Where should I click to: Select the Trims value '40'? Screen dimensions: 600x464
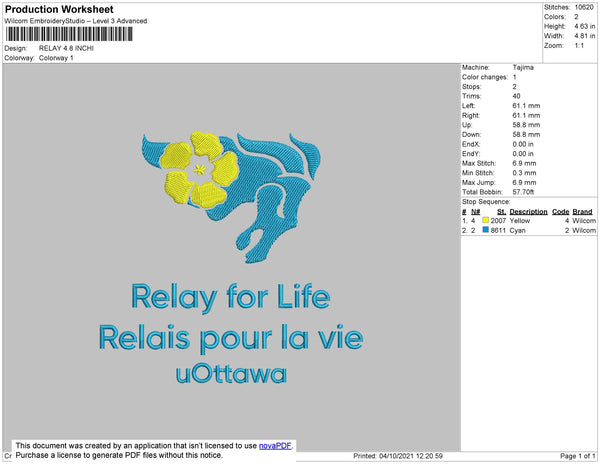[516, 96]
